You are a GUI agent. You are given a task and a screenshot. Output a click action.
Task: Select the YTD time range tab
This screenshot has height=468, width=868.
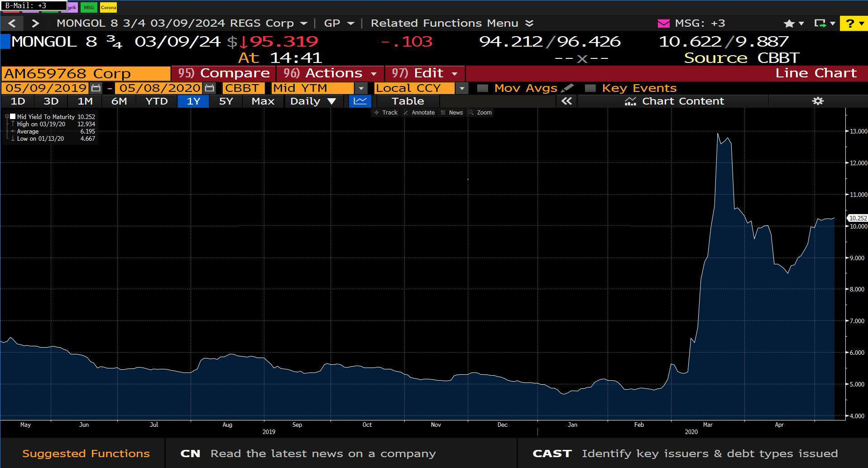[x=156, y=101]
